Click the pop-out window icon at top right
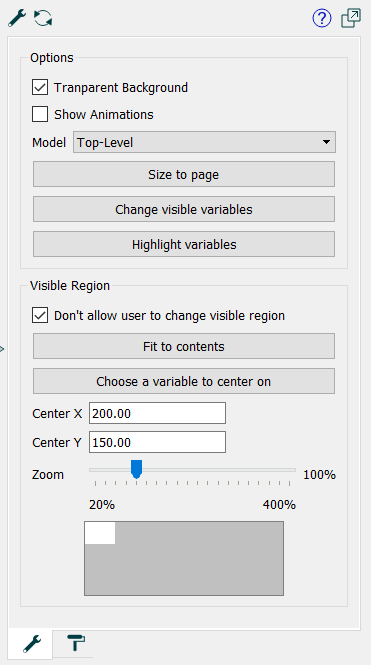 point(351,18)
